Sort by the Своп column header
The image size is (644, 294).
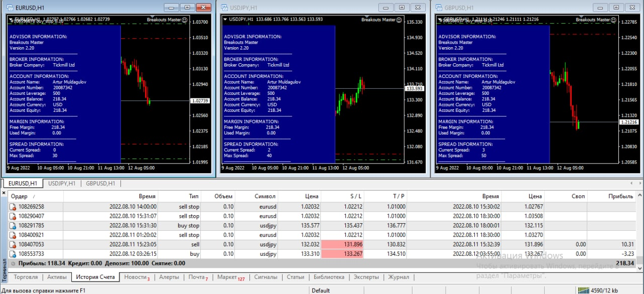[x=566, y=196]
